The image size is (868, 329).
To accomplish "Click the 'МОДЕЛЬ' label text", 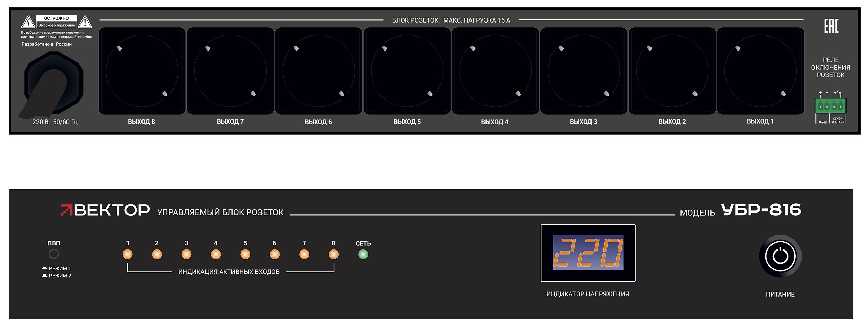I will click(x=697, y=213).
